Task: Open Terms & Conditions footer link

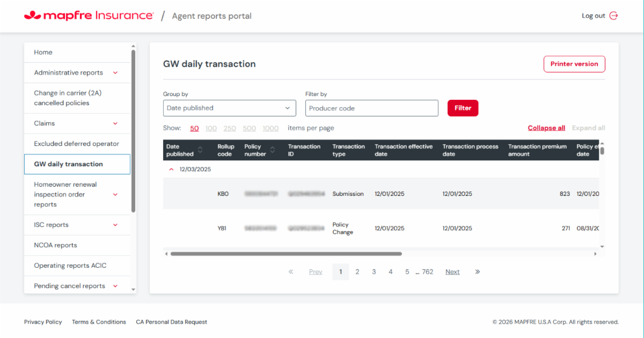Action: [x=99, y=322]
